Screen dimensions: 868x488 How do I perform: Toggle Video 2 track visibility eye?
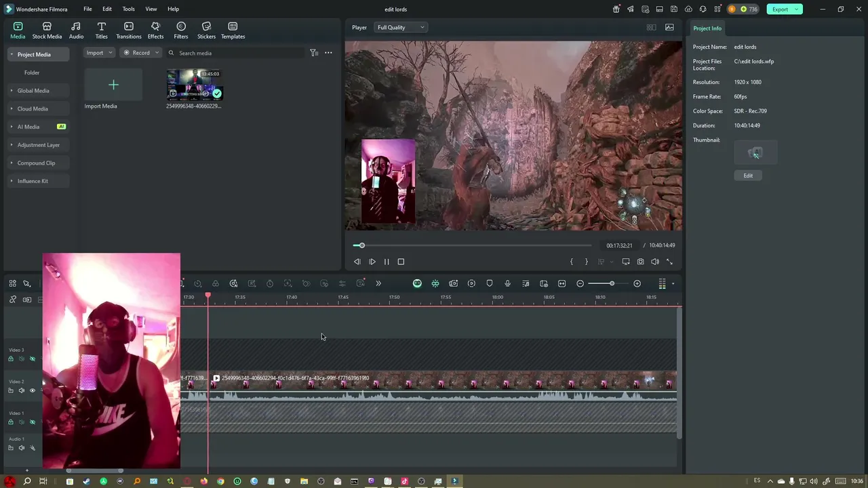[32, 390]
